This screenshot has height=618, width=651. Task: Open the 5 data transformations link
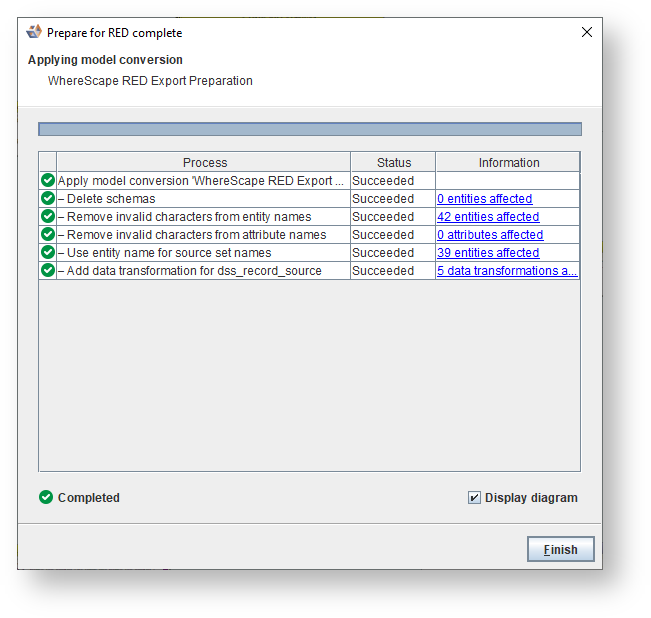(507, 271)
